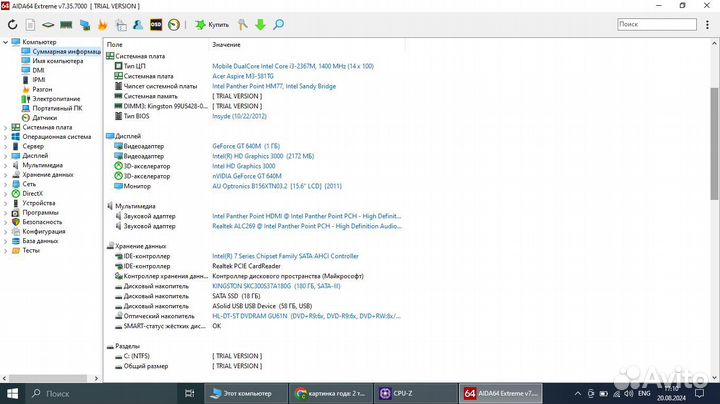
Task: Click the tree pane horizontal scrollbar right arrow
Action: click(x=96, y=378)
